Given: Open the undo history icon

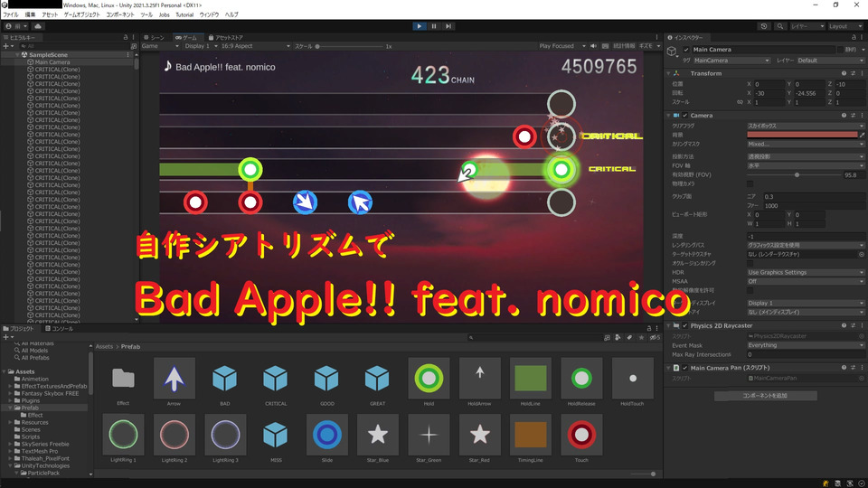Looking at the screenshot, I should point(764,26).
